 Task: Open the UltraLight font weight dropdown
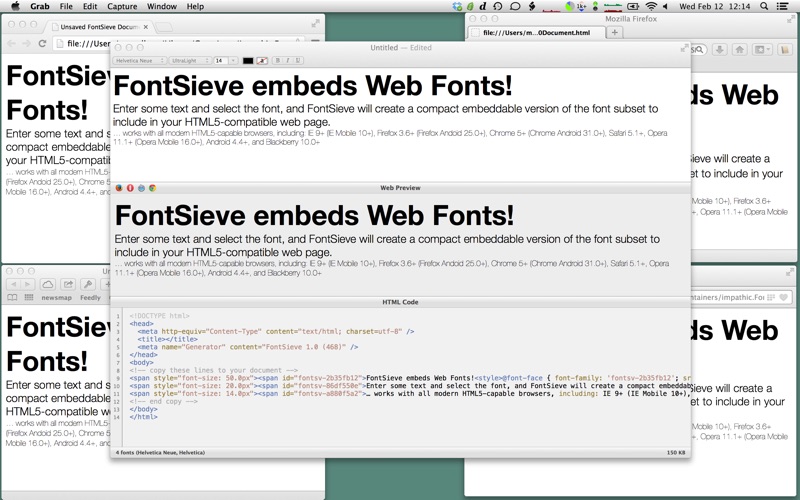click(190, 60)
